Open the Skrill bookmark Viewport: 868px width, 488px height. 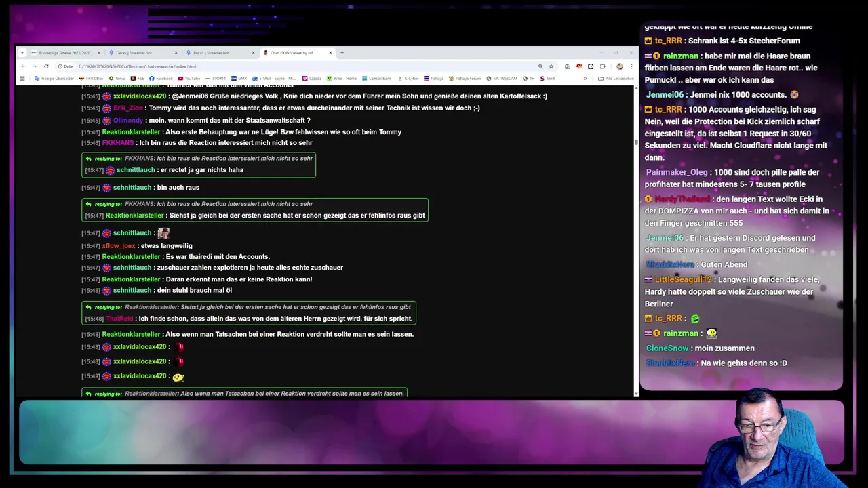coord(548,78)
